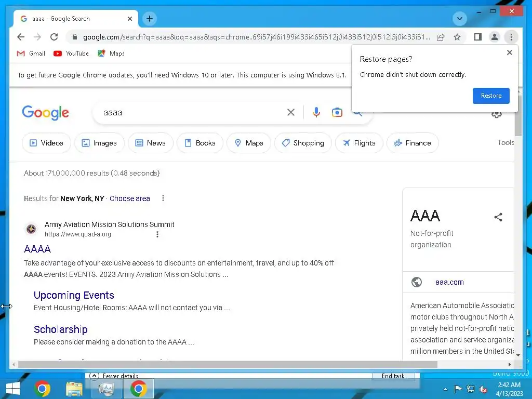The image size is (532, 399).
Task: Open the Upcoming Events sitelink
Action: (74, 295)
